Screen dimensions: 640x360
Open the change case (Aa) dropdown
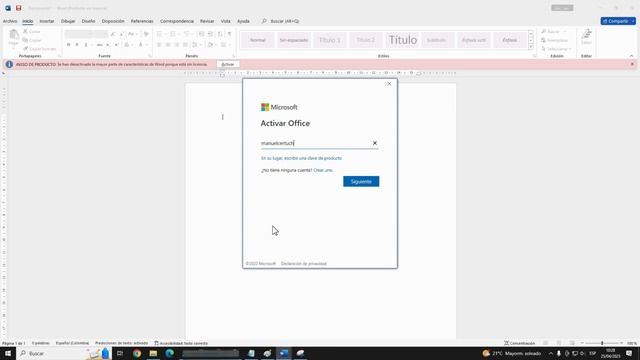[x=131, y=34]
